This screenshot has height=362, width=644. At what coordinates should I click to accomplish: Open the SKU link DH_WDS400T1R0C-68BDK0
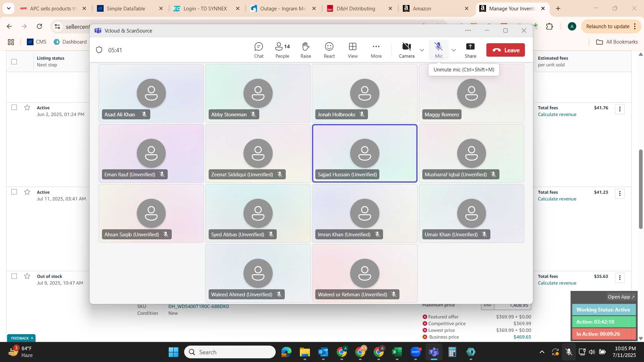[x=199, y=306]
